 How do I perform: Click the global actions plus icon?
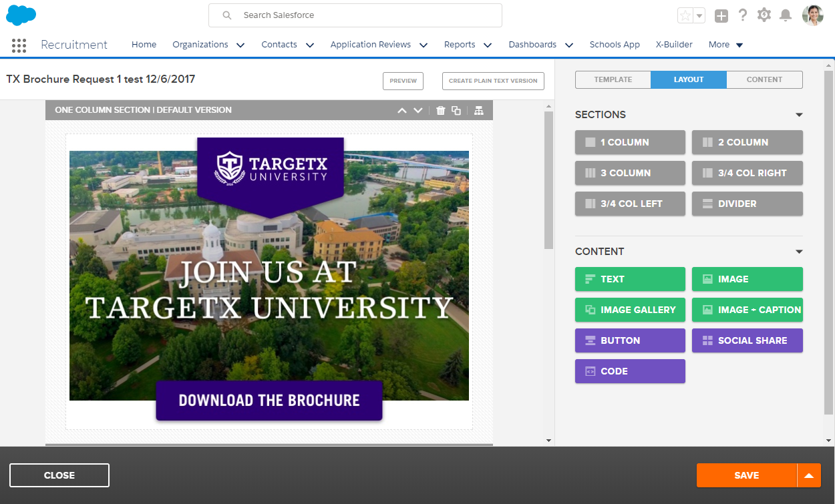tap(721, 15)
